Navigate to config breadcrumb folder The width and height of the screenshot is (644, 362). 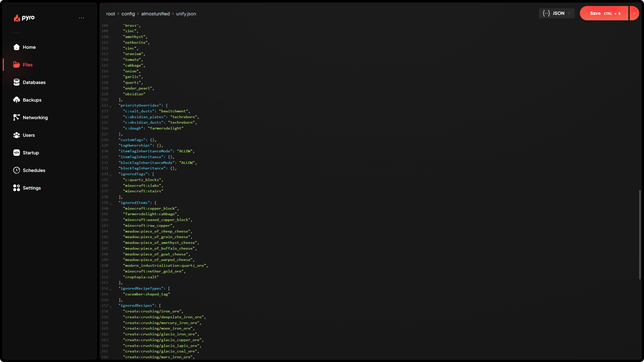(x=128, y=14)
